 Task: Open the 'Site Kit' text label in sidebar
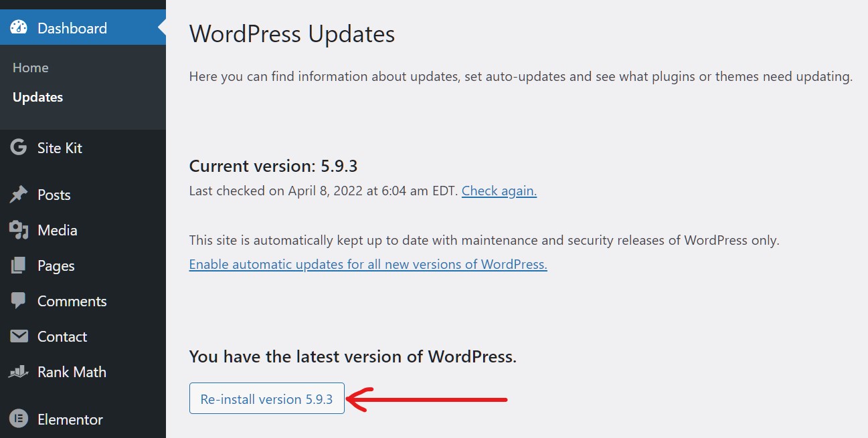(x=60, y=148)
